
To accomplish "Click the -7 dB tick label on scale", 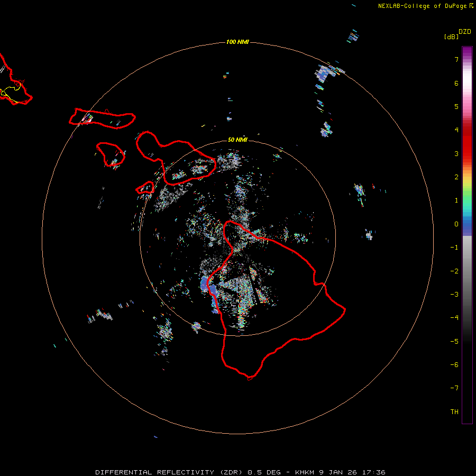I will pos(454,388).
